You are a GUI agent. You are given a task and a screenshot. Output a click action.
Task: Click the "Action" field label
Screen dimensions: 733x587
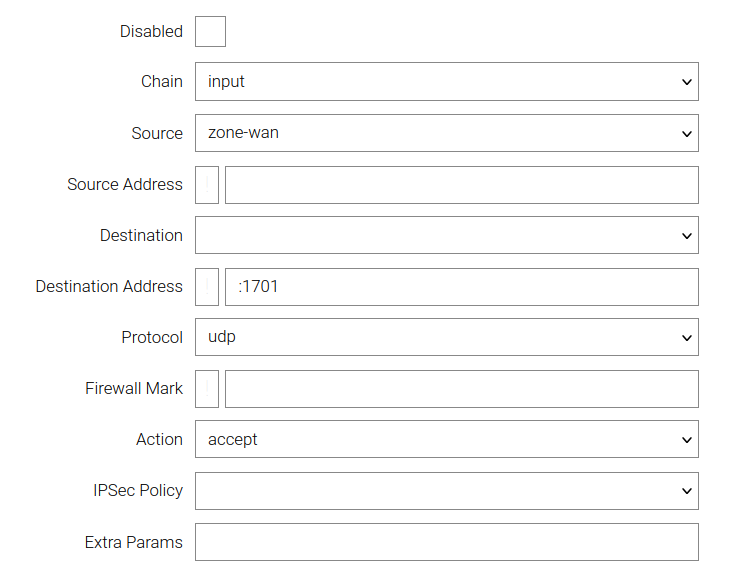(x=159, y=440)
